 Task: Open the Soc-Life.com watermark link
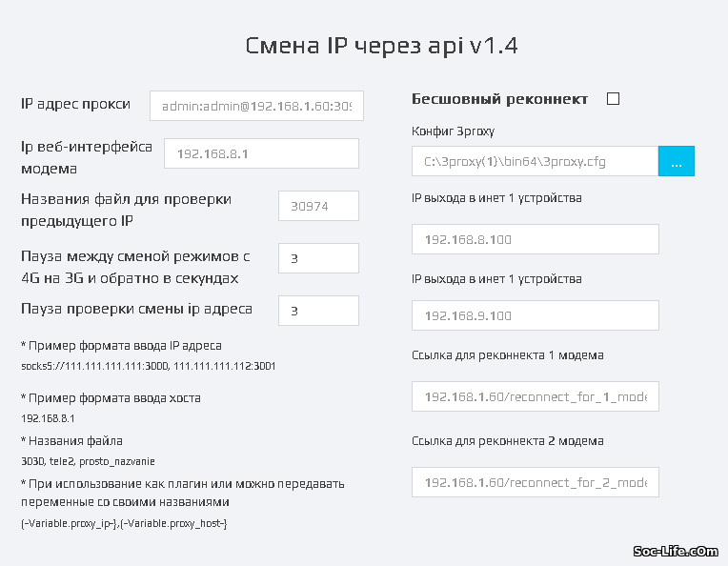point(676,551)
